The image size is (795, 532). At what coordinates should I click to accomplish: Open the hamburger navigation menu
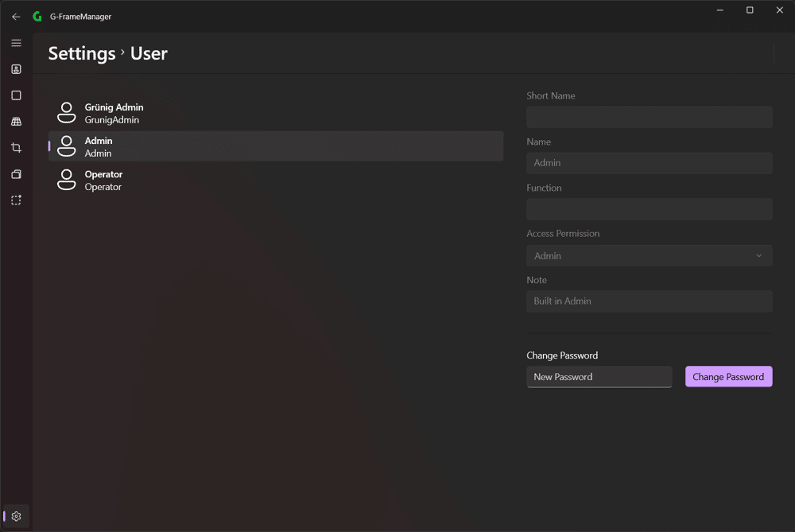point(16,43)
